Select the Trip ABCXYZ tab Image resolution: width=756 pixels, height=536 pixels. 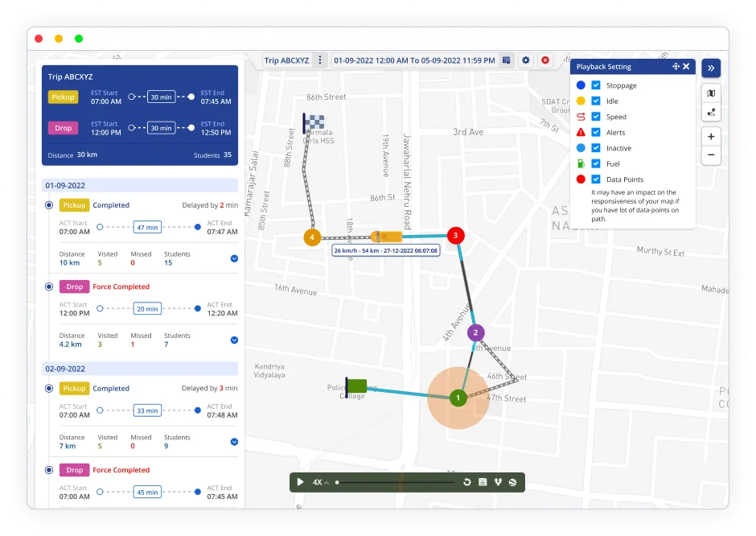point(286,60)
